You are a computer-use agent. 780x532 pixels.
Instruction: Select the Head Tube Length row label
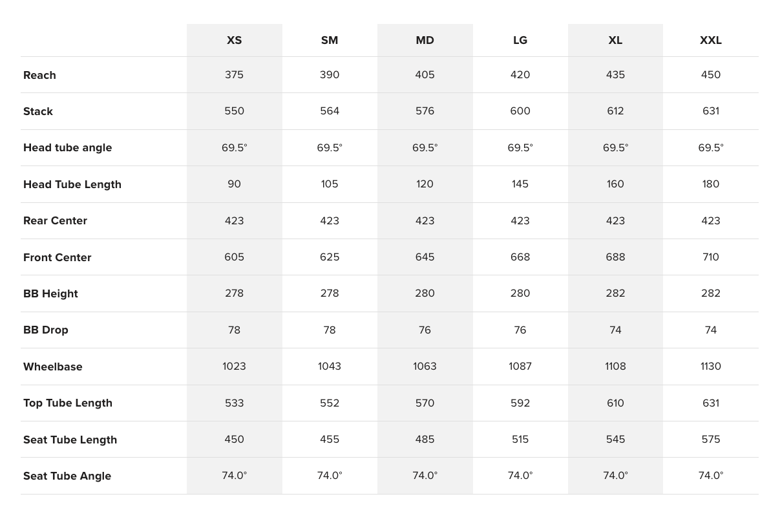(x=72, y=184)
